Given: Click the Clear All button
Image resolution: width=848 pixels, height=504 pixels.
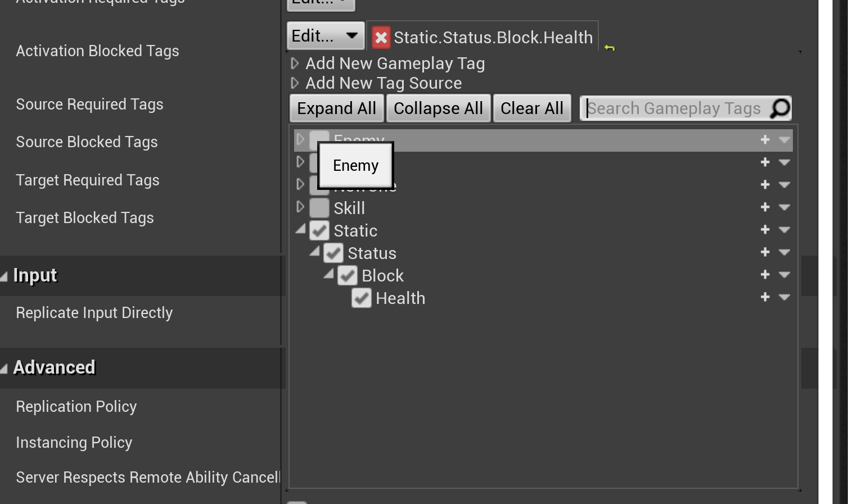Looking at the screenshot, I should coord(532,108).
